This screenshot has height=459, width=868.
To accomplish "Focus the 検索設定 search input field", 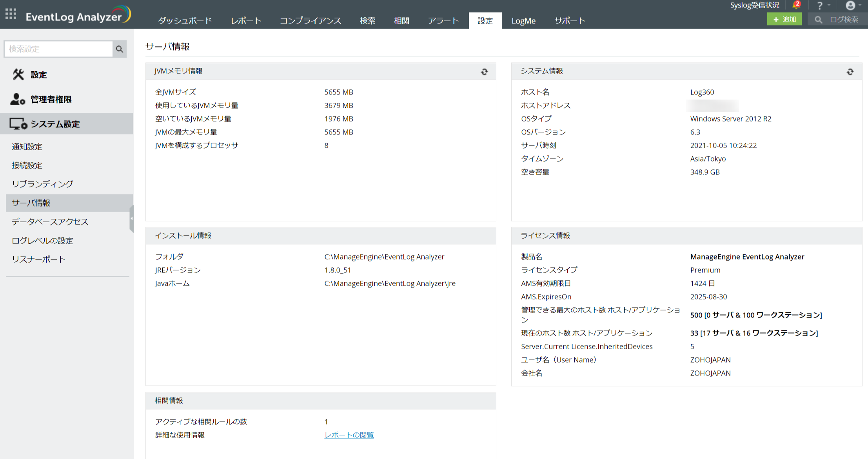I will click(59, 49).
